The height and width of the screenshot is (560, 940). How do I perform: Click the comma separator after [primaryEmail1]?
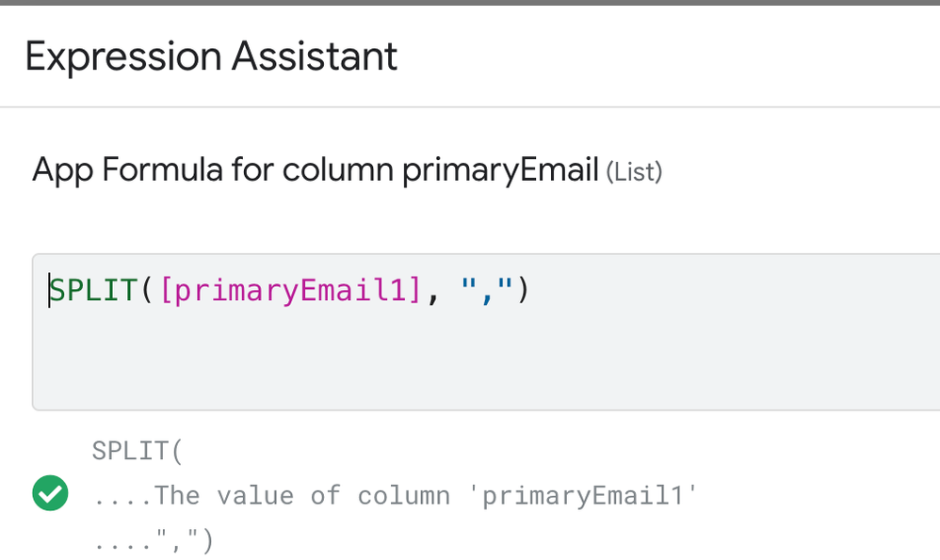click(433, 296)
